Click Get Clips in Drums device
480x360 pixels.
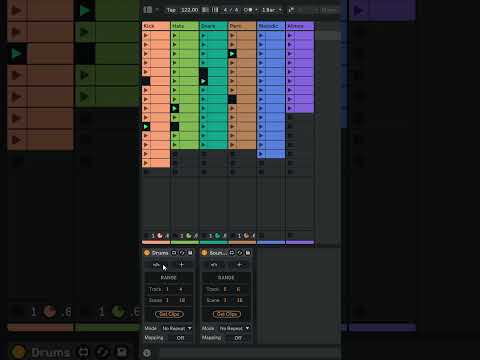[x=169, y=314]
